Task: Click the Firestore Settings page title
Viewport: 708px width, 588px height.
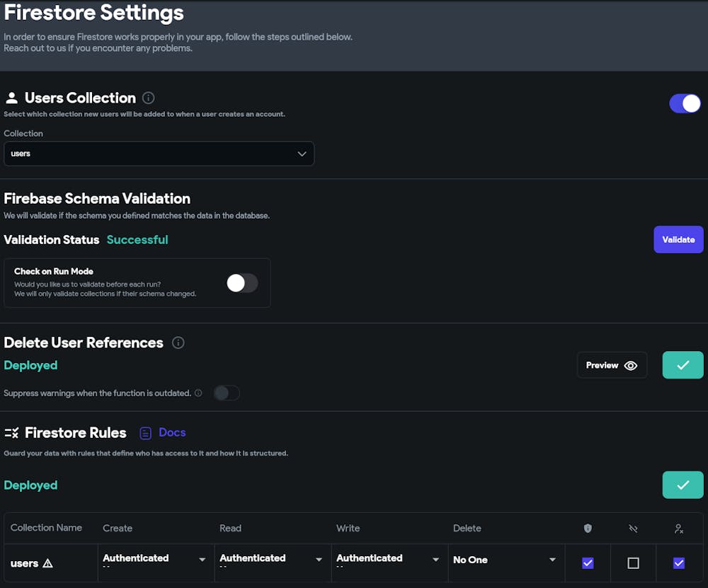Action: click(x=94, y=12)
